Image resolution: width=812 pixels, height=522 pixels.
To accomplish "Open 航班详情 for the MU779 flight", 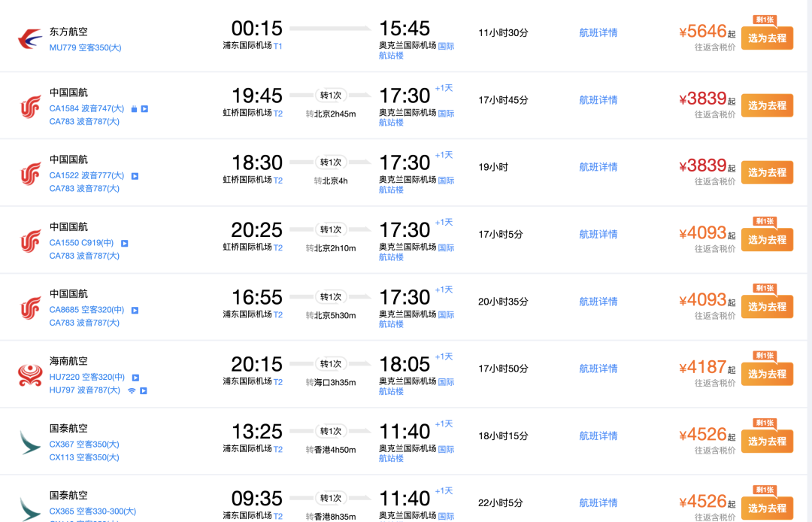I will click(x=598, y=32).
